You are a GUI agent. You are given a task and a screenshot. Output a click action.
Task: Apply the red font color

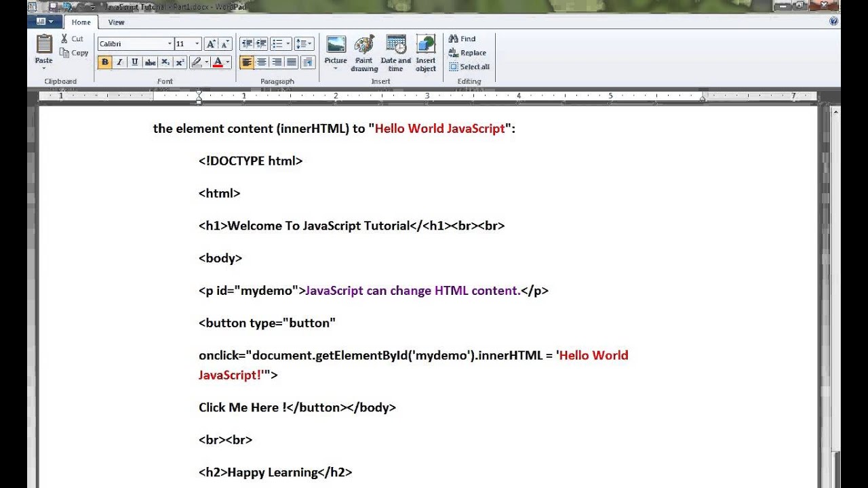[218, 62]
